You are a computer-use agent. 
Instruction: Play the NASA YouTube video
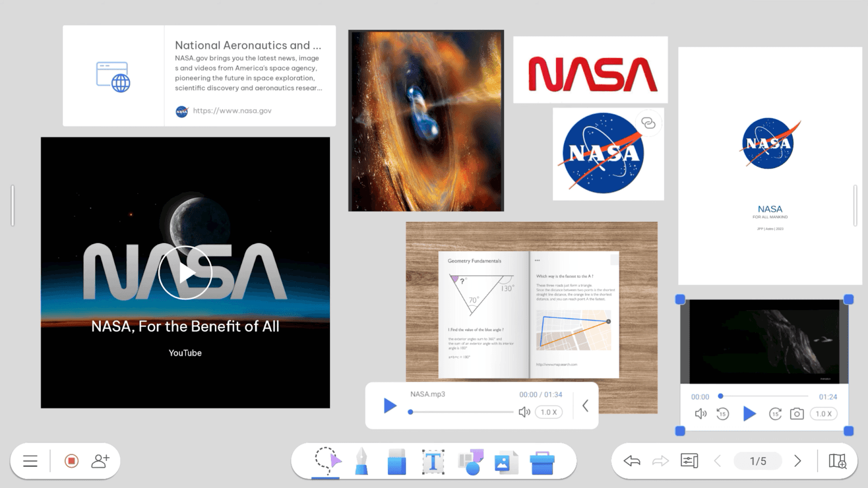coord(185,273)
